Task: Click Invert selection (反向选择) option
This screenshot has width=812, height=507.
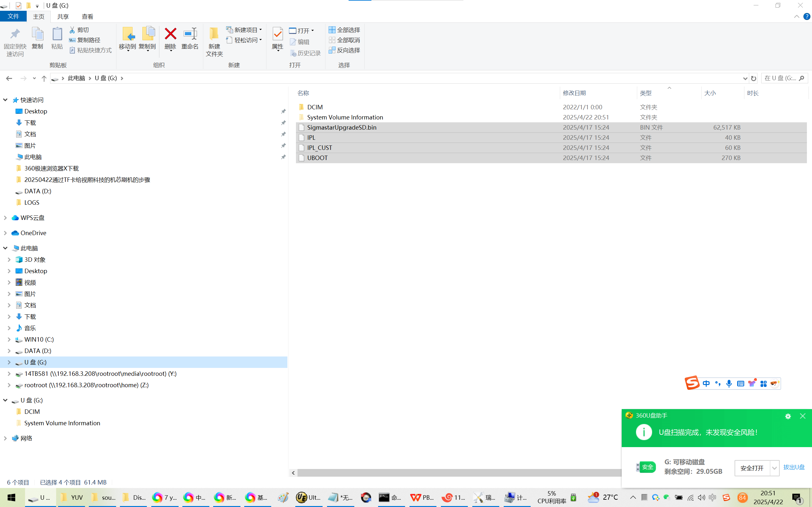Action: click(x=344, y=50)
